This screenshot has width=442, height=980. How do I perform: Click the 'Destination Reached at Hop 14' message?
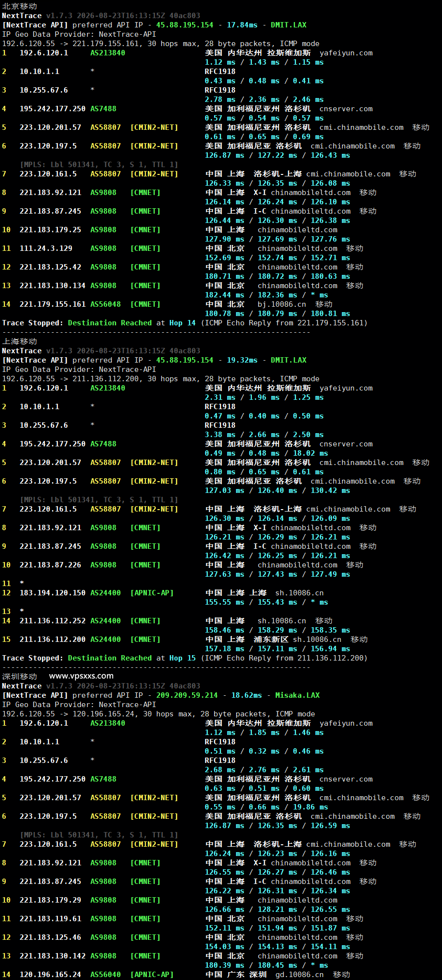pos(132,323)
